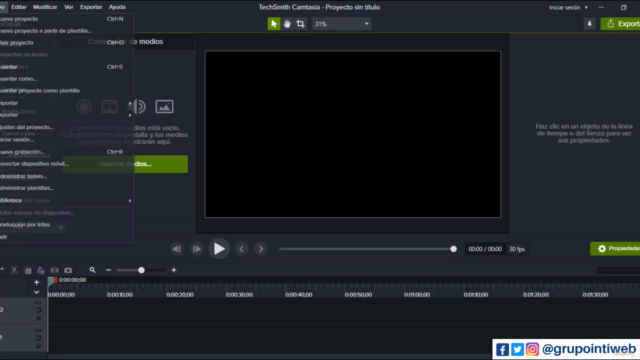Image resolution: width=640 pixels, height=360 pixels.
Task: Open the Modificar menu
Action: click(x=45, y=7)
